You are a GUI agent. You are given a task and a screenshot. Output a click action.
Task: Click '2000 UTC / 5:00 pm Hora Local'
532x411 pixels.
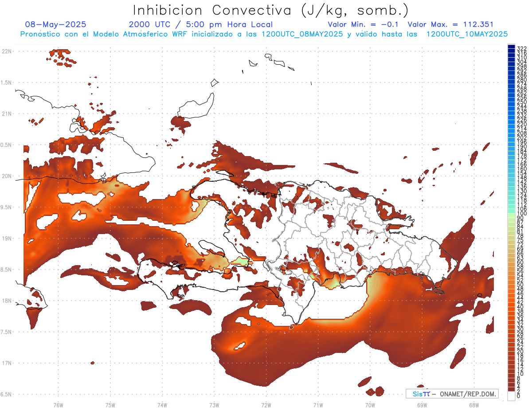[x=201, y=24]
